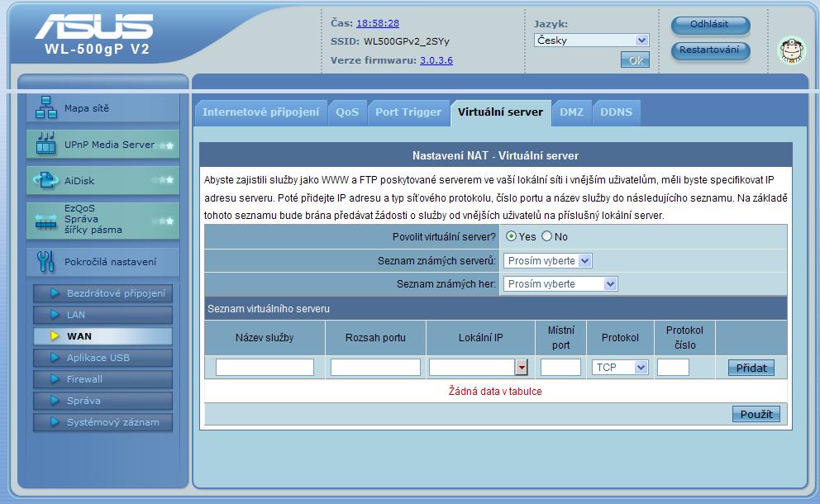Open firmware version link 3.0.3.6
This screenshot has width=820, height=504.
pos(436,60)
